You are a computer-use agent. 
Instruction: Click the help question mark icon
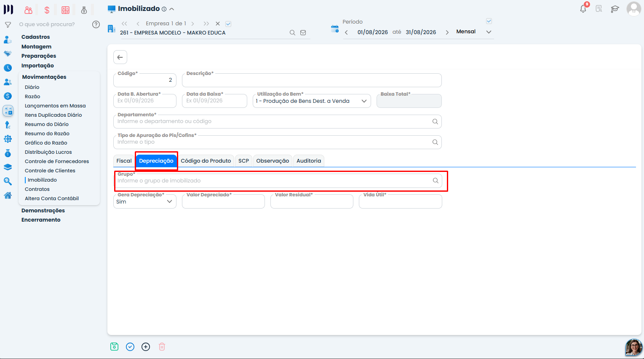click(96, 24)
